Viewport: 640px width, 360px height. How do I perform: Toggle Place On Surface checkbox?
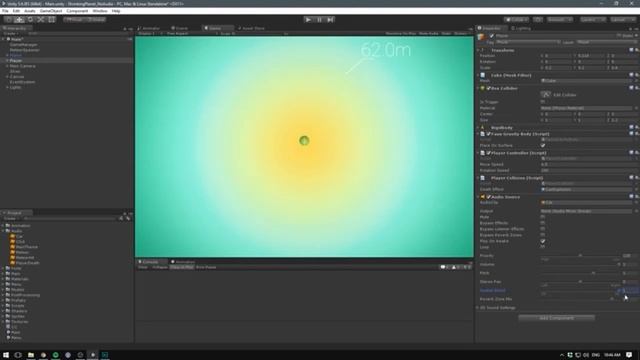[x=543, y=146]
